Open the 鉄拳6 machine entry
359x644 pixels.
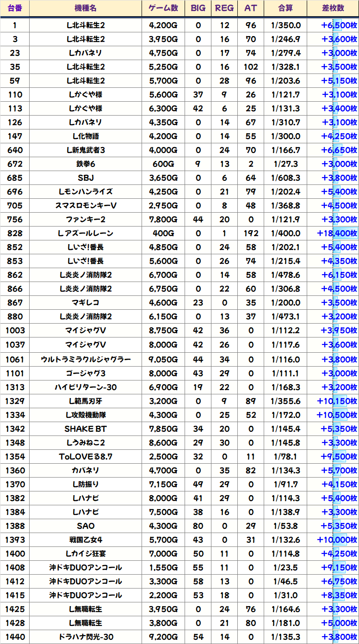pyautogui.click(x=86, y=164)
